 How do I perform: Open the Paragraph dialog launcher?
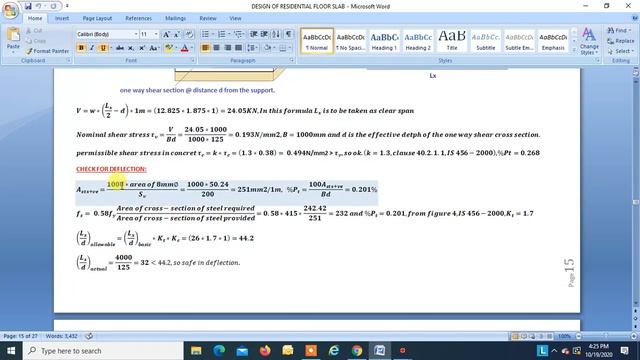291,60
